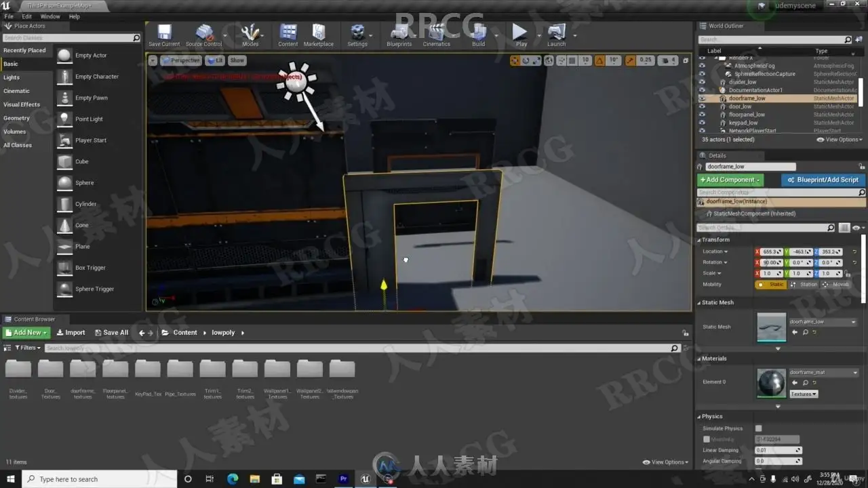Hide floorpanel_low using its eye icon
The image size is (868, 488).
pos(702,115)
